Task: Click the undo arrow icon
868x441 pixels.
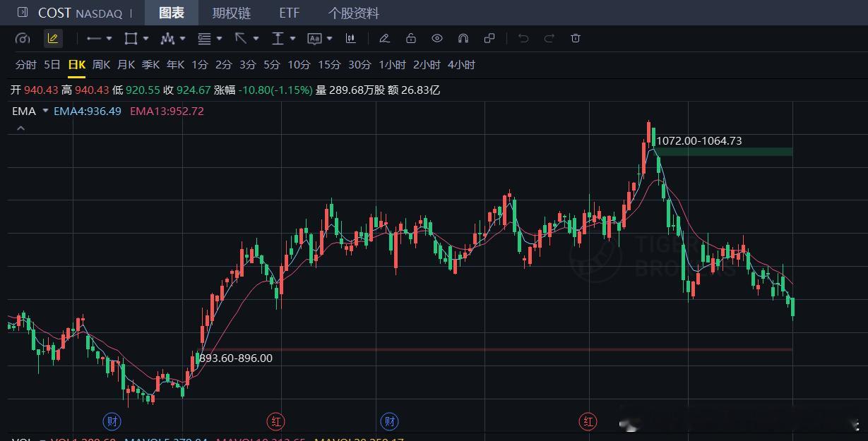Action: (x=523, y=38)
